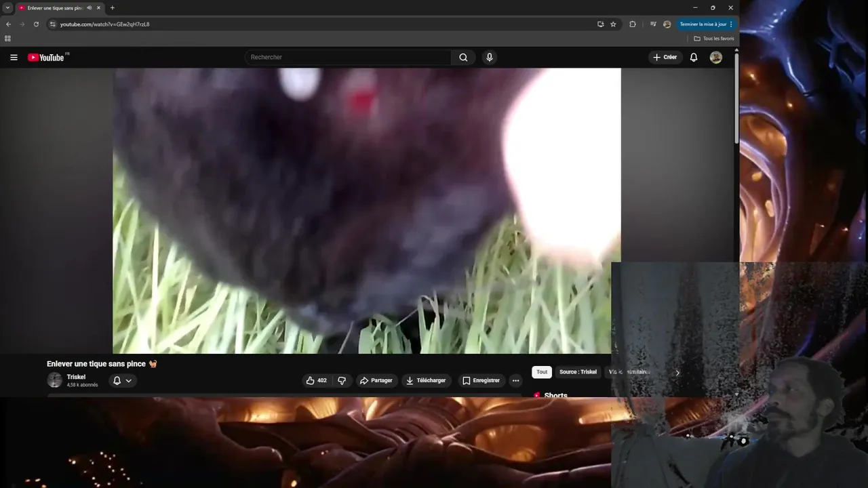Viewport: 868px width, 488px height.
Task: Download the video with Télécharger
Action: coord(426,381)
